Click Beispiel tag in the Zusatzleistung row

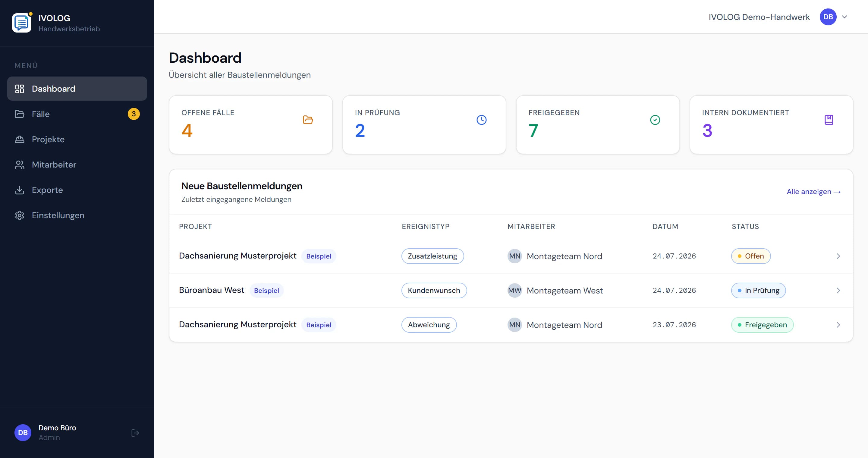click(x=319, y=256)
